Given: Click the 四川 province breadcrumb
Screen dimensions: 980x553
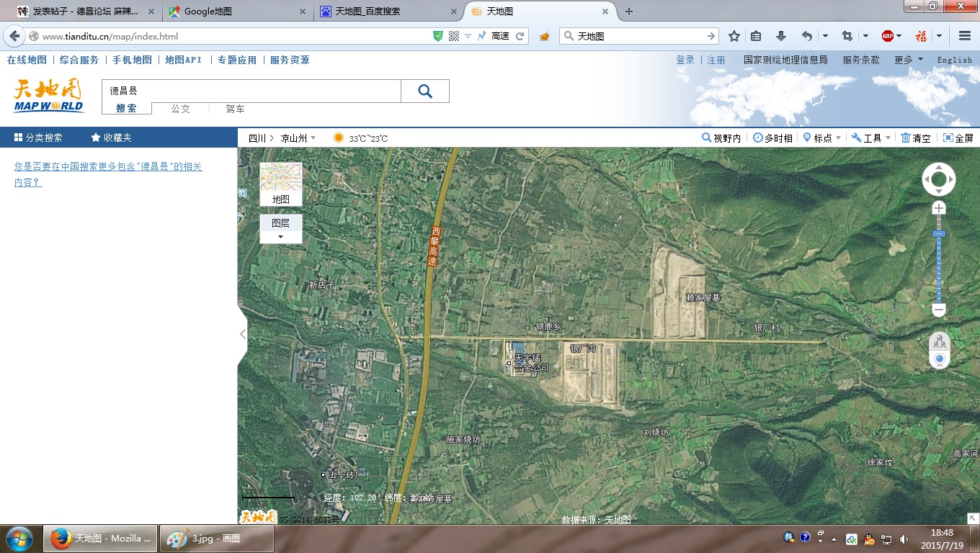Looking at the screenshot, I should pyautogui.click(x=257, y=138).
